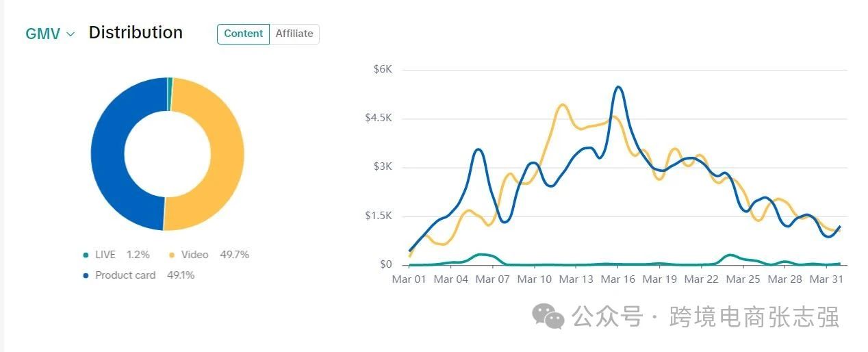The height and width of the screenshot is (352, 868).
Task: Toggle the Video series label
Action: [194, 255]
